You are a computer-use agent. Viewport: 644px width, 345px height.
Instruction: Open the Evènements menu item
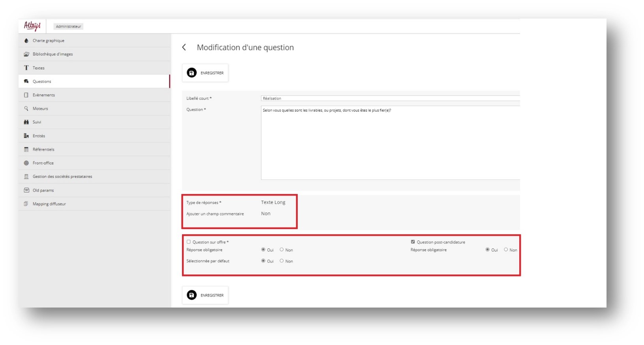point(44,95)
